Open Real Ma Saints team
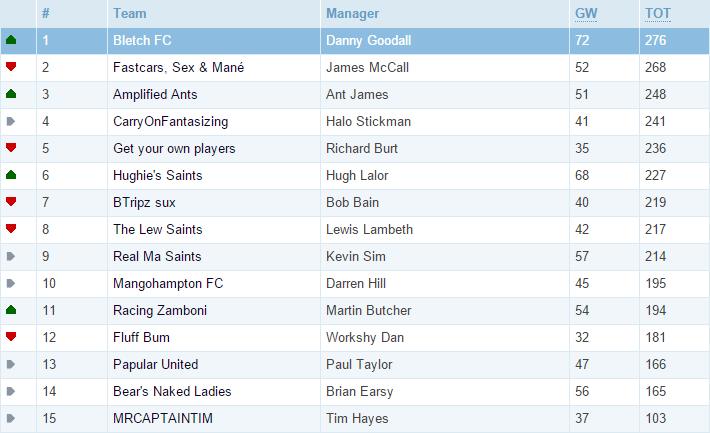Viewport: 710px width, 433px height. 157,256
